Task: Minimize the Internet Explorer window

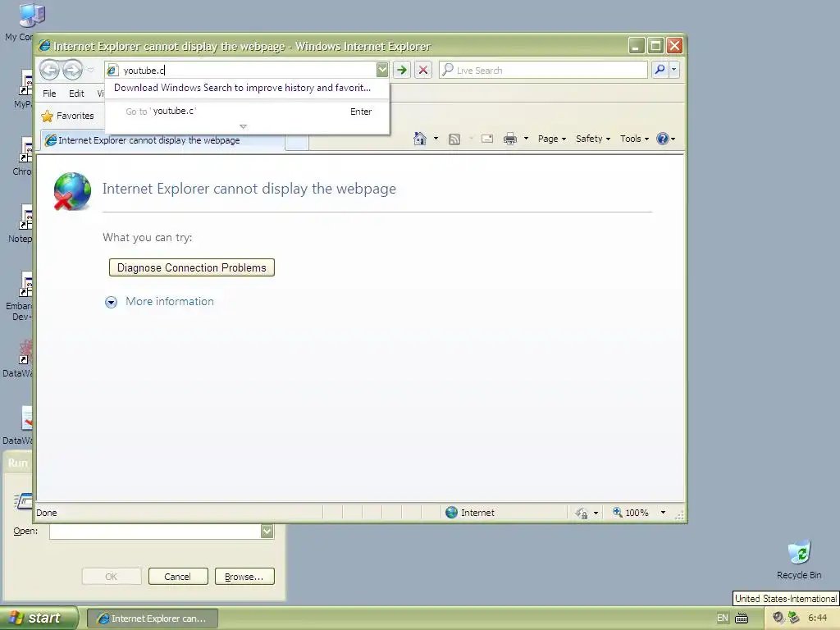Action: (636, 46)
